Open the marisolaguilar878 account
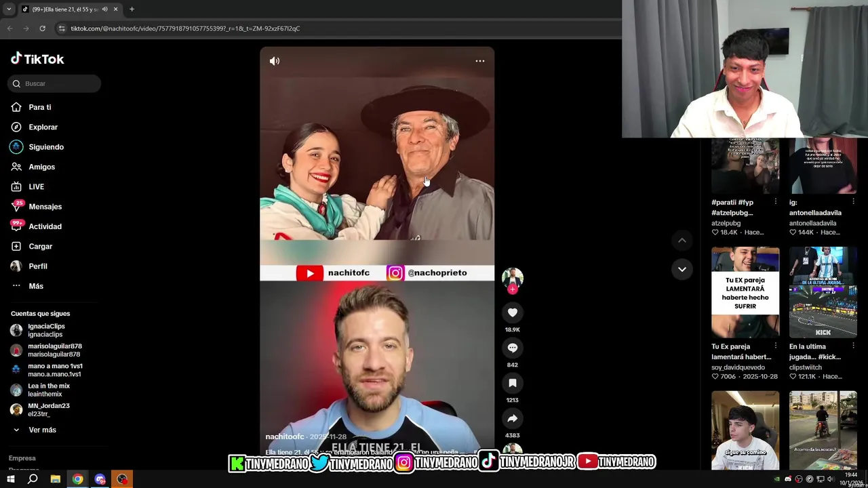Image resolution: width=868 pixels, height=488 pixels. (54, 350)
